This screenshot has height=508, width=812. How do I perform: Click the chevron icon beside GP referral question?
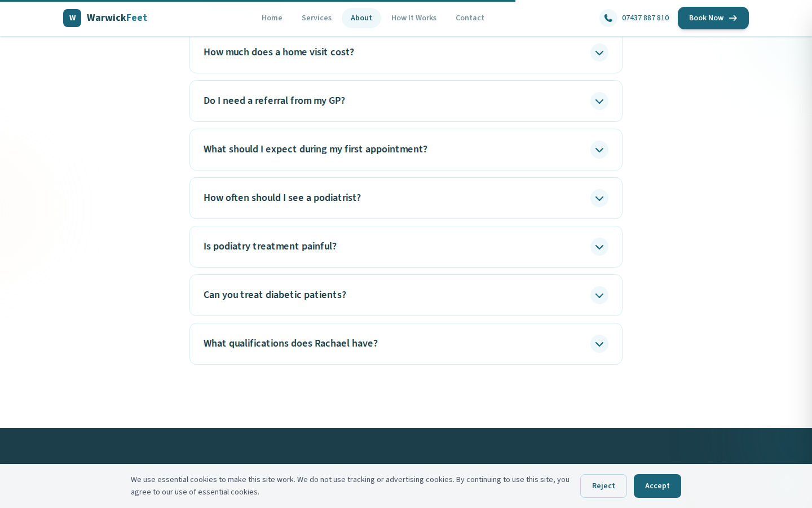pyautogui.click(x=599, y=101)
